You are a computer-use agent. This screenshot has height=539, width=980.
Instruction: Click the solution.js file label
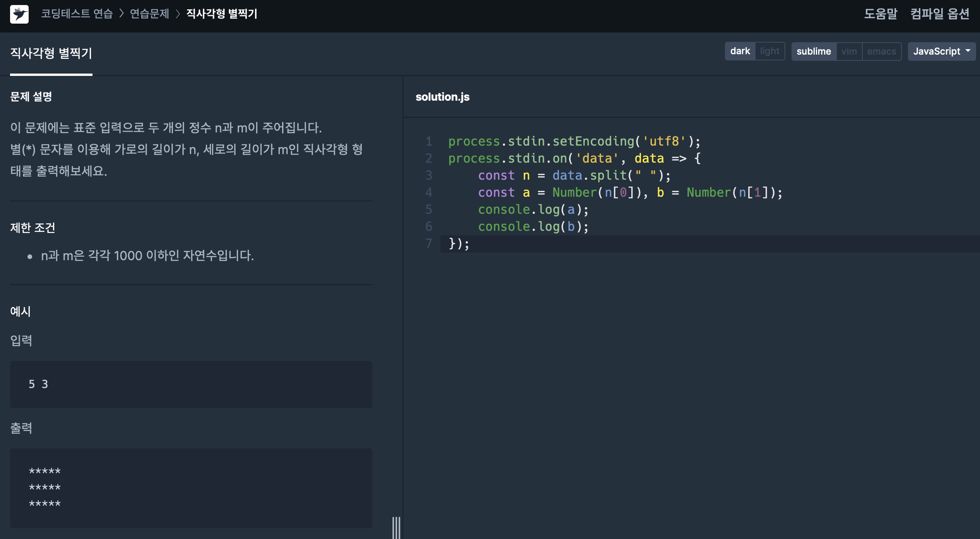(x=442, y=97)
